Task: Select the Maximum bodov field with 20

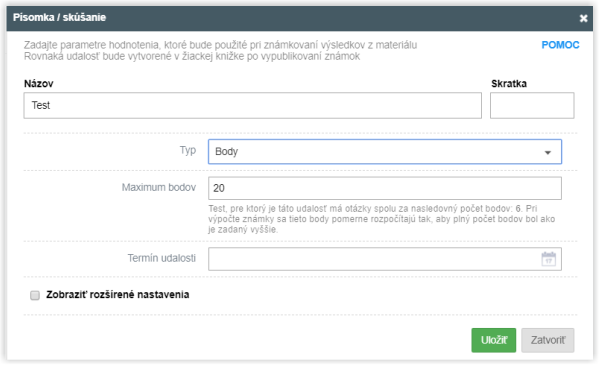Action: [x=385, y=188]
